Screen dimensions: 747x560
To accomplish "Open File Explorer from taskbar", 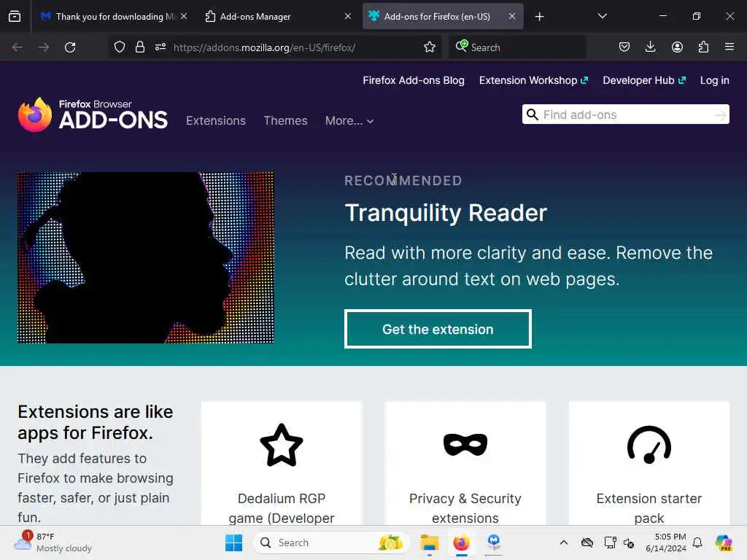I will click(x=429, y=542).
